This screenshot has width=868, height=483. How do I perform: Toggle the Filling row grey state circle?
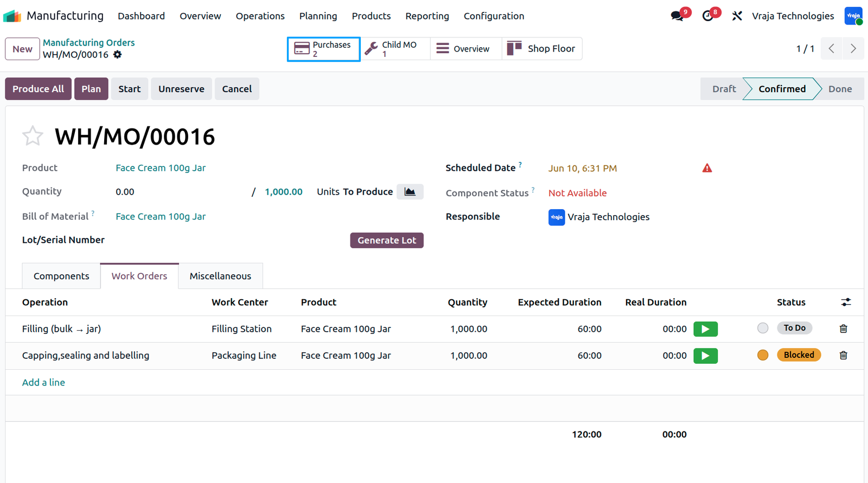pyautogui.click(x=763, y=328)
